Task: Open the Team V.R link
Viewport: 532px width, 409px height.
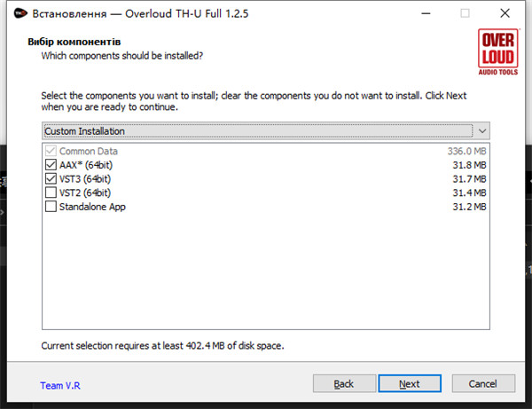Action: point(60,386)
